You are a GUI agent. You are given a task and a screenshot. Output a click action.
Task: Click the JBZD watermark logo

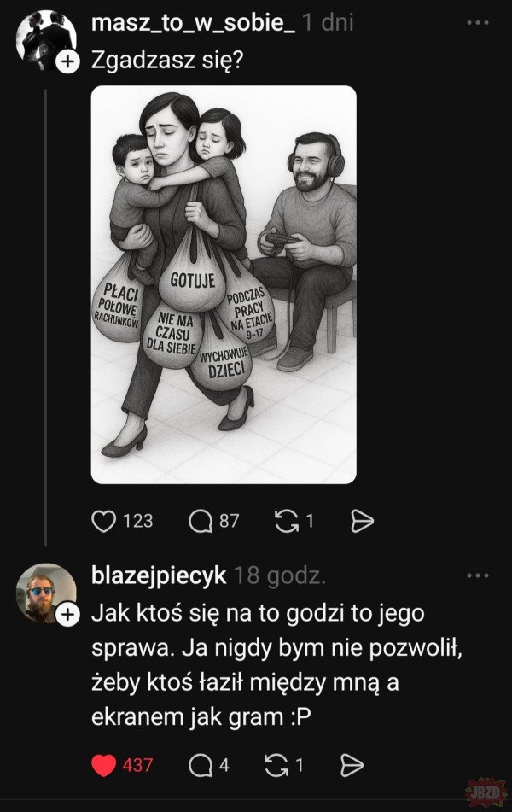(486, 792)
